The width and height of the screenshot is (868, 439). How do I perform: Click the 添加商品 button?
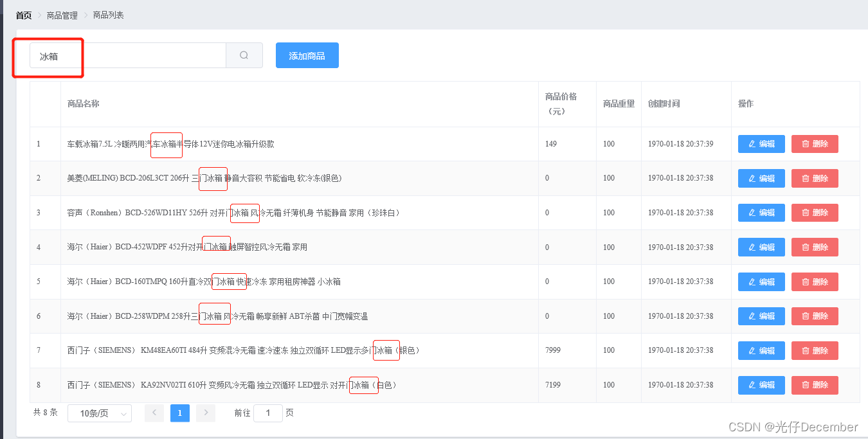307,55
